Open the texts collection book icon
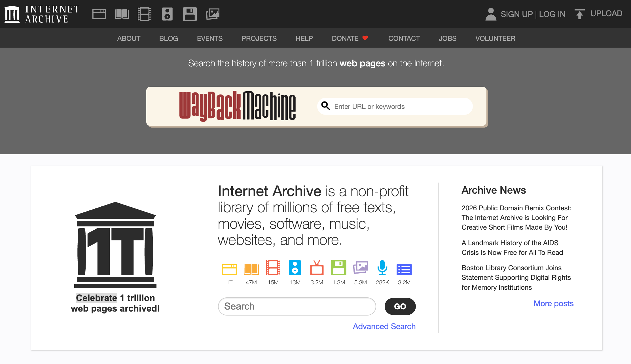Image resolution: width=631 pixels, height=364 pixels. coord(122,14)
